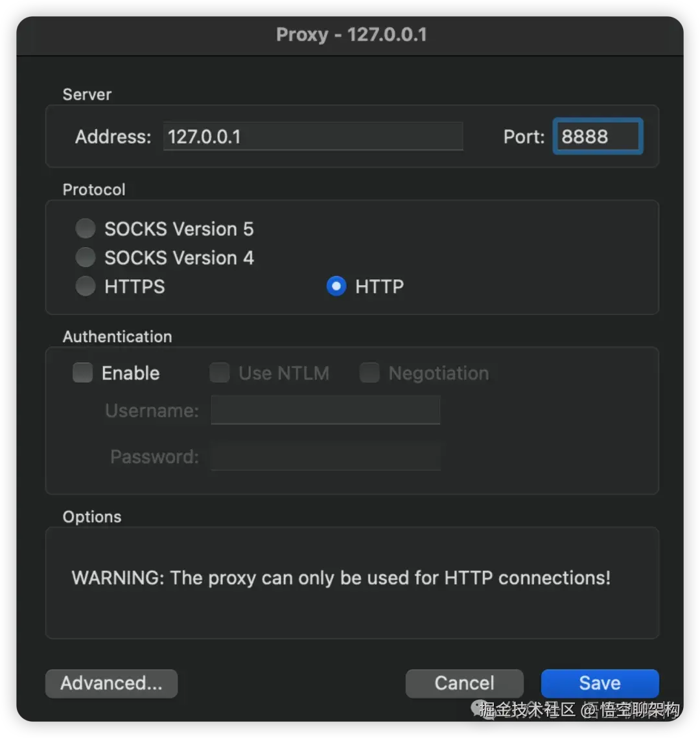
Task: Click the Authentication section heading
Action: [117, 337]
